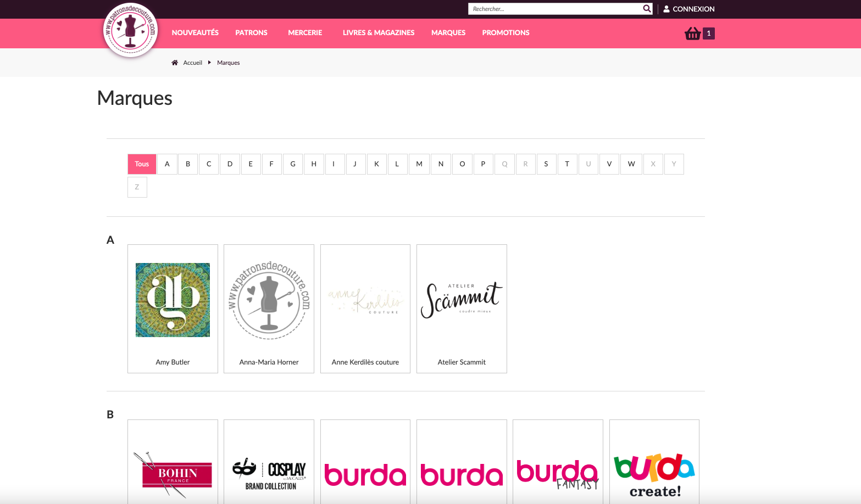Click the home icon in breadcrumb
861x504 pixels.
click(175, 63)
